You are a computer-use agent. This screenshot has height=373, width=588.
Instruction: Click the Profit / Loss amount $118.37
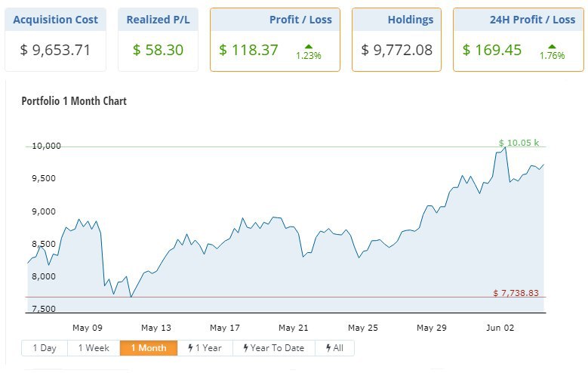[248, 51]
